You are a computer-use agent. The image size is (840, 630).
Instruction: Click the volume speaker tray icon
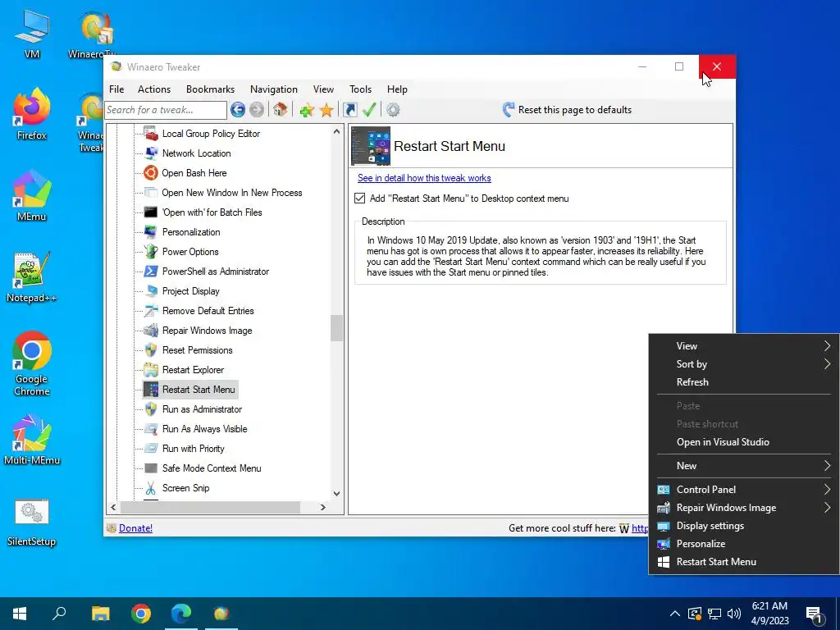tap(734, 614)
